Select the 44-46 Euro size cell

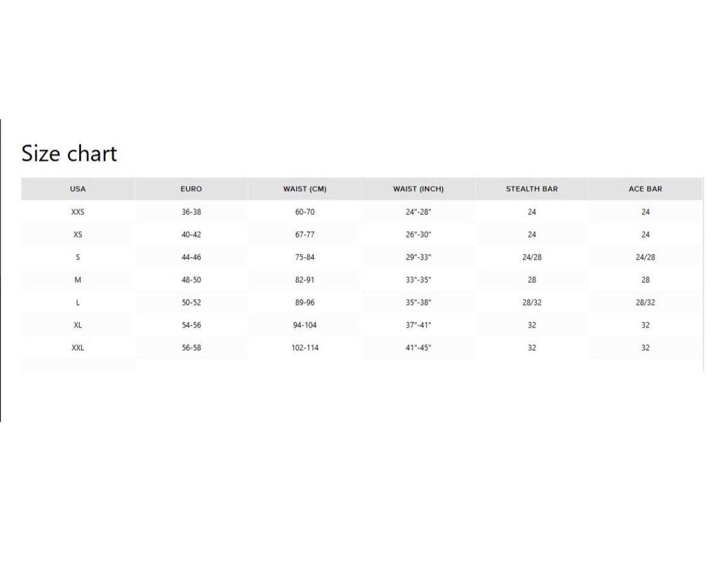(191, 257)
